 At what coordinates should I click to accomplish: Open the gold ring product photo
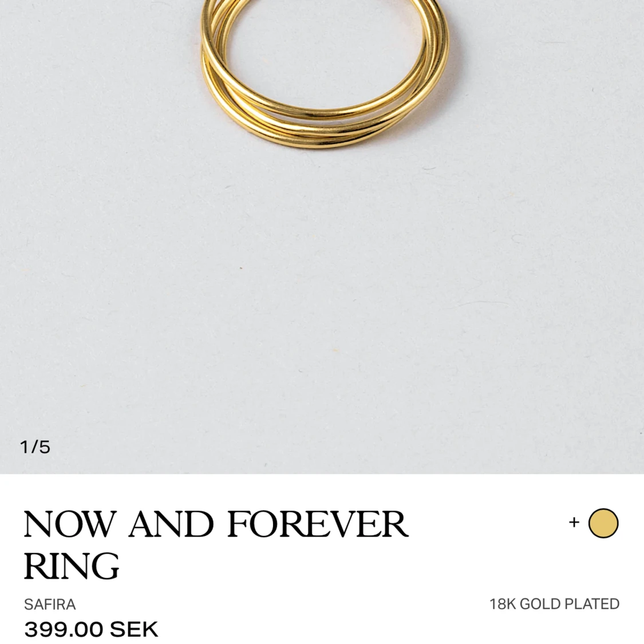click(322, 236)
